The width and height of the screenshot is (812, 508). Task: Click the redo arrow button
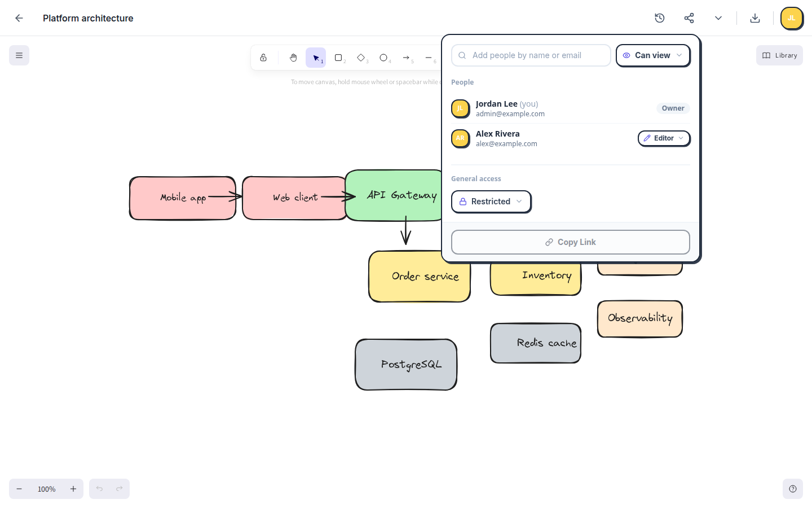[x=120, y=489]
